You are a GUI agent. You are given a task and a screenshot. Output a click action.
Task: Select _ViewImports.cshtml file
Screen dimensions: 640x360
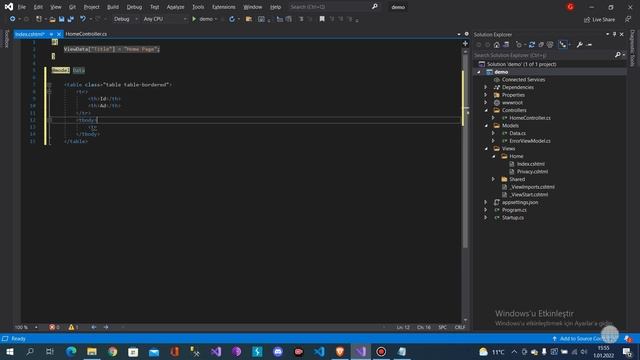click(x=532, y=187)
